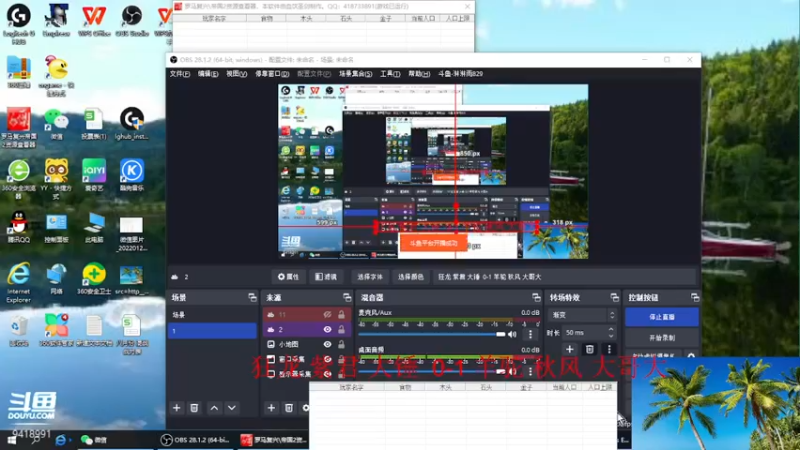This screenshot has height=450, width=800.
Task: Mute 桌面音频 with the speaker icon
Action: point(512,371)
